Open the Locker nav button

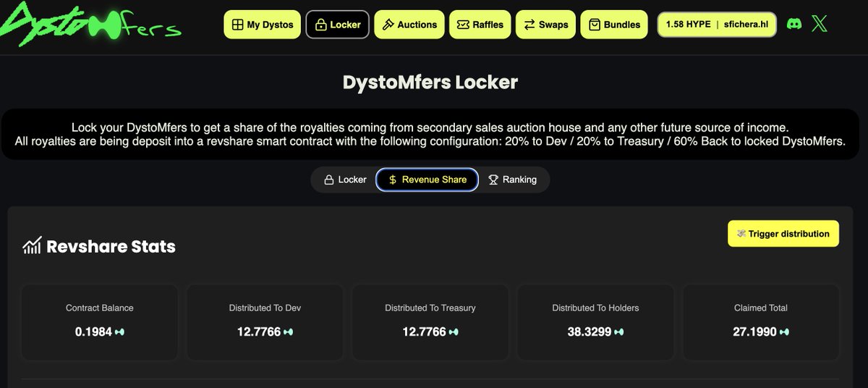click(338, 25)
